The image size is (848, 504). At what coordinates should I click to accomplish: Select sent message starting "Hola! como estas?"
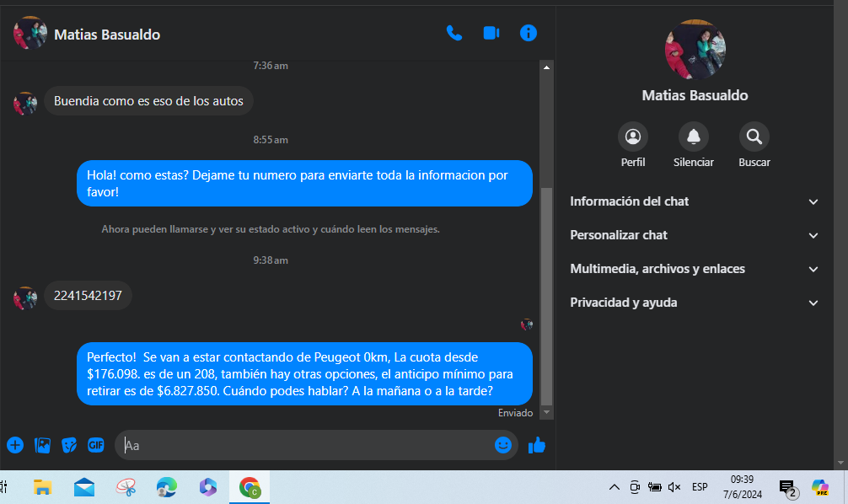pos(304,184)
